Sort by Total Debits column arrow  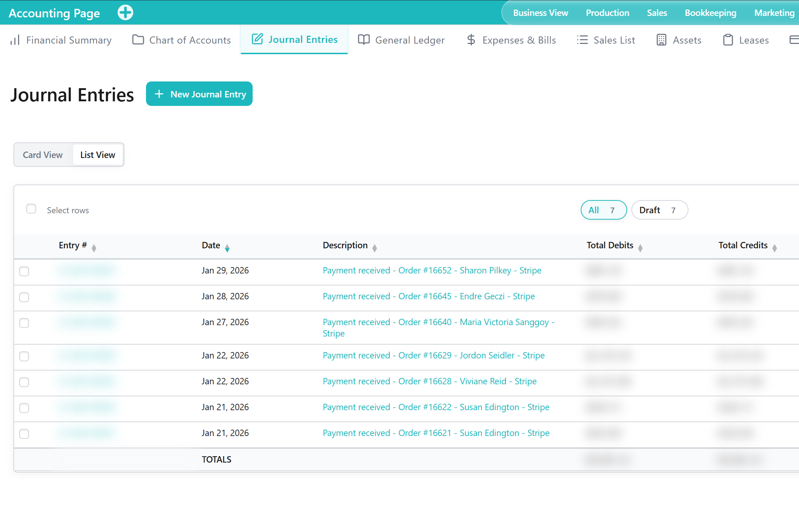(x=640, y=248)
